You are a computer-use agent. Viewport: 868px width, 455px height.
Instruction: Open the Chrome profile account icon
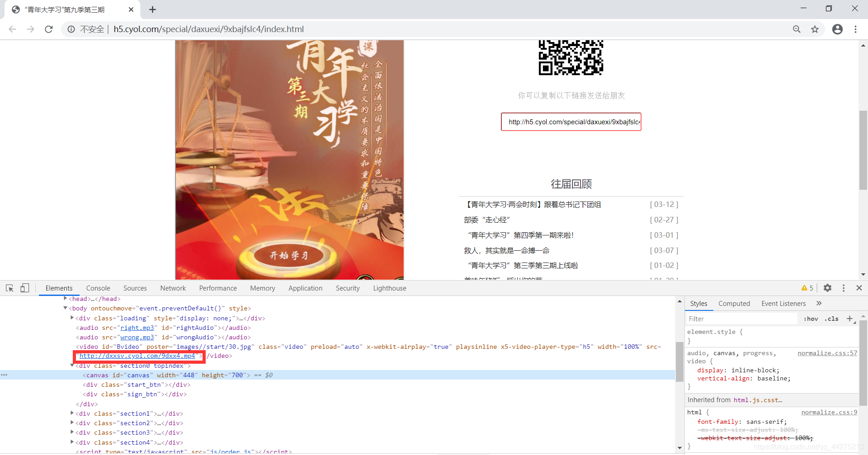[837, 29]
